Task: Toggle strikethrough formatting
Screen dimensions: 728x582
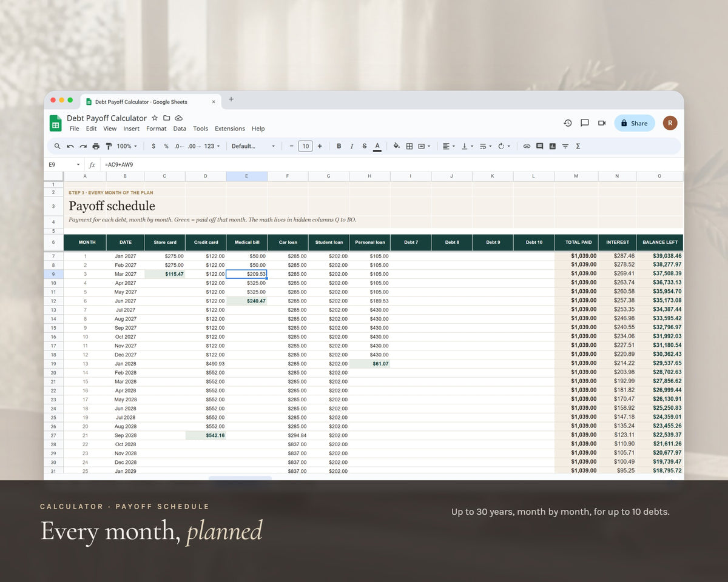Action: [x=365, y=146]
